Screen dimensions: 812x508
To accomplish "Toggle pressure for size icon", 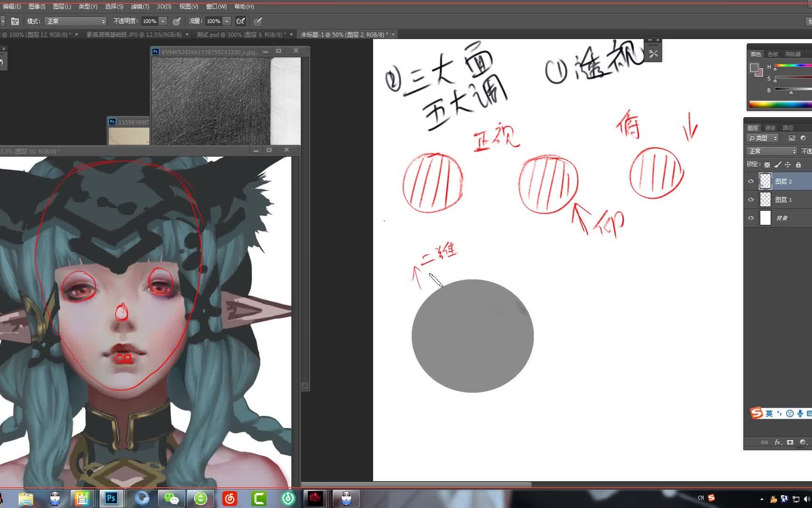I will pos(258,21).
